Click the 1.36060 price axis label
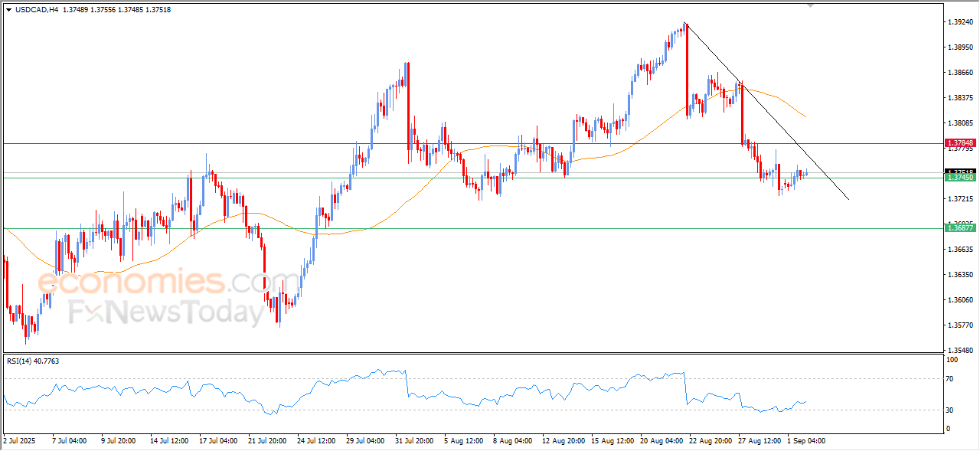 pyautogui.click(x=960, y=300)
